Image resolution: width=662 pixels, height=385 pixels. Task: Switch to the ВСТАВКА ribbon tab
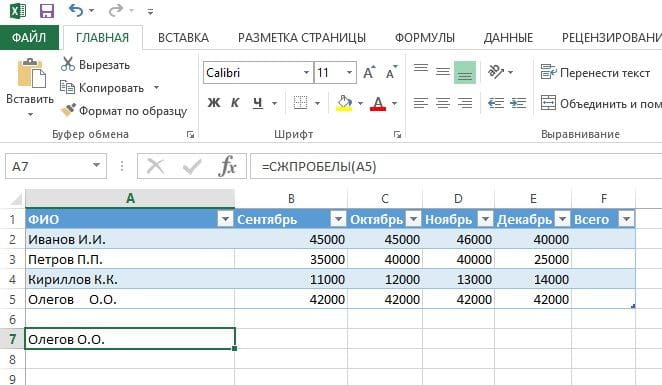point(183,38)
